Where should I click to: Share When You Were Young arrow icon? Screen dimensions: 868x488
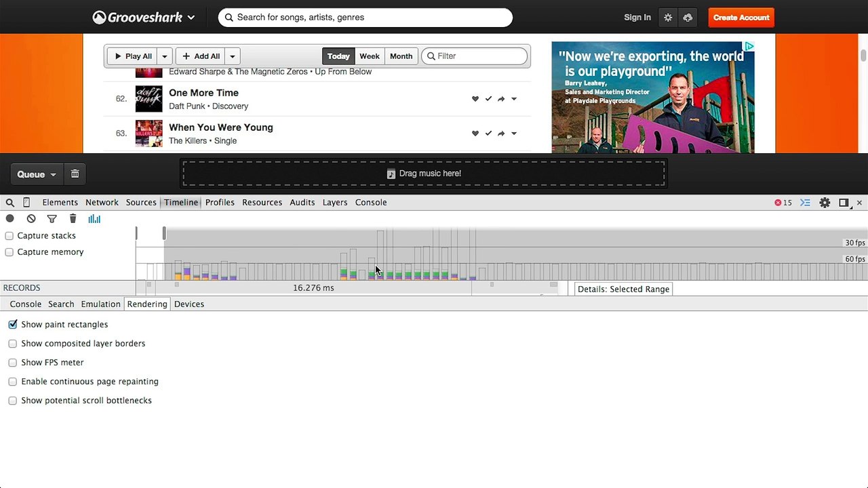(501, 134)
